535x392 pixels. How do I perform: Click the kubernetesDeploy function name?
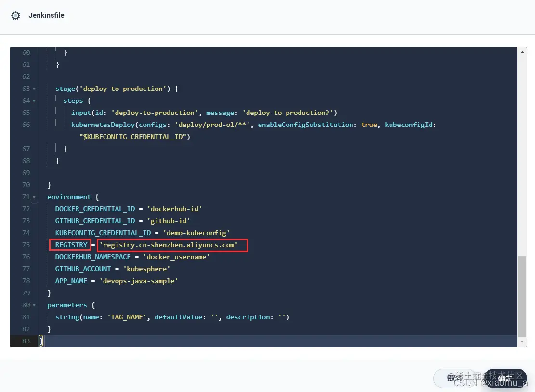tap(103, 125)
